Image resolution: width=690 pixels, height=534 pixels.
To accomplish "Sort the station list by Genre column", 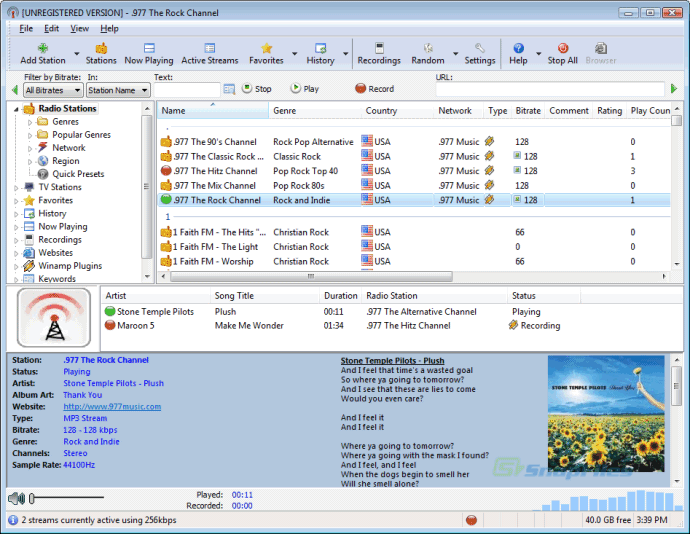I will pos(285,111).
